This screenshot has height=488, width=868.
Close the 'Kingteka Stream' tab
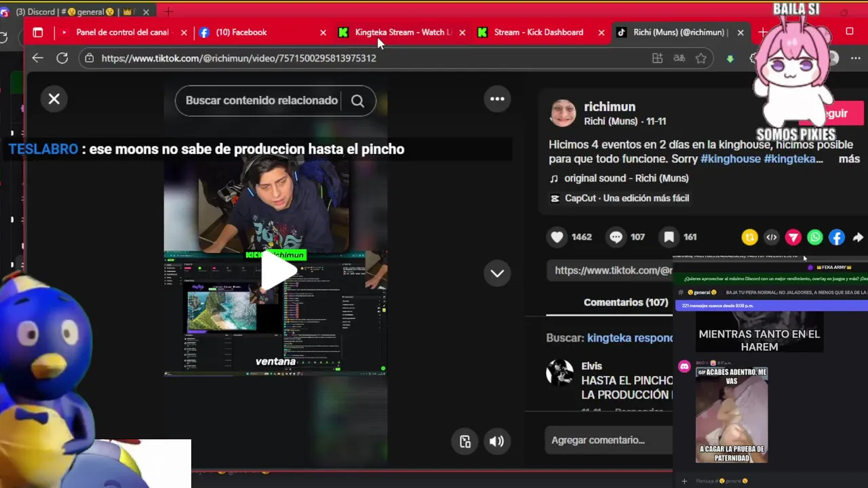coord(462,33)
